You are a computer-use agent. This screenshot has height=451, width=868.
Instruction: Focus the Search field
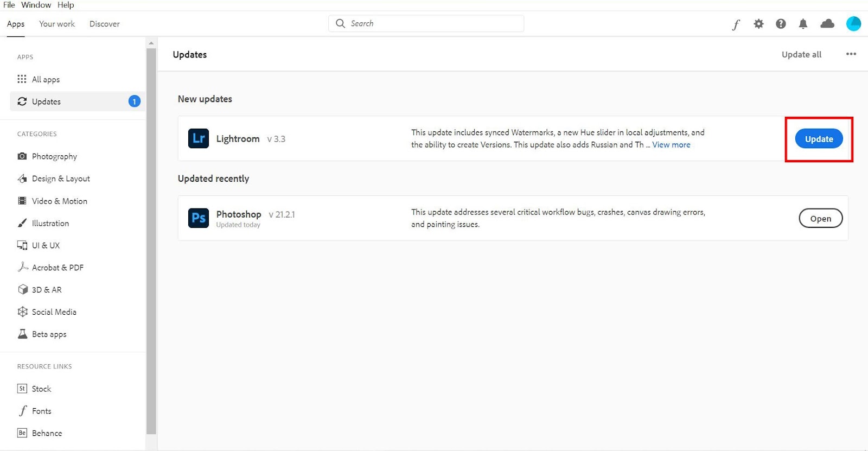426,23
